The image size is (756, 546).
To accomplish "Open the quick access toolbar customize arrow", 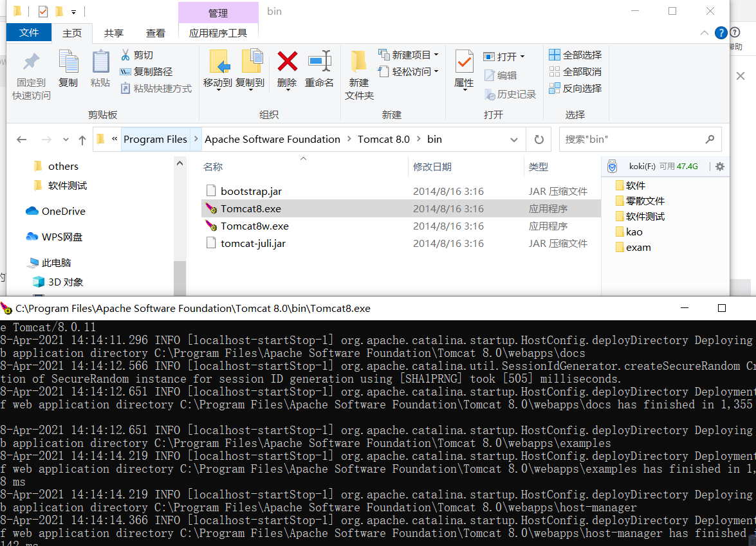I will [x=73, y=12].
